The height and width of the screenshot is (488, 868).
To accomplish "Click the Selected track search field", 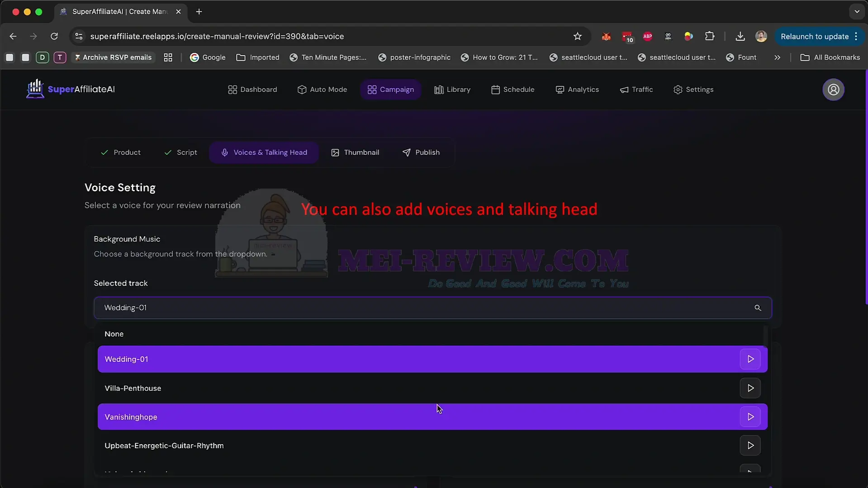I will (432, 308).
